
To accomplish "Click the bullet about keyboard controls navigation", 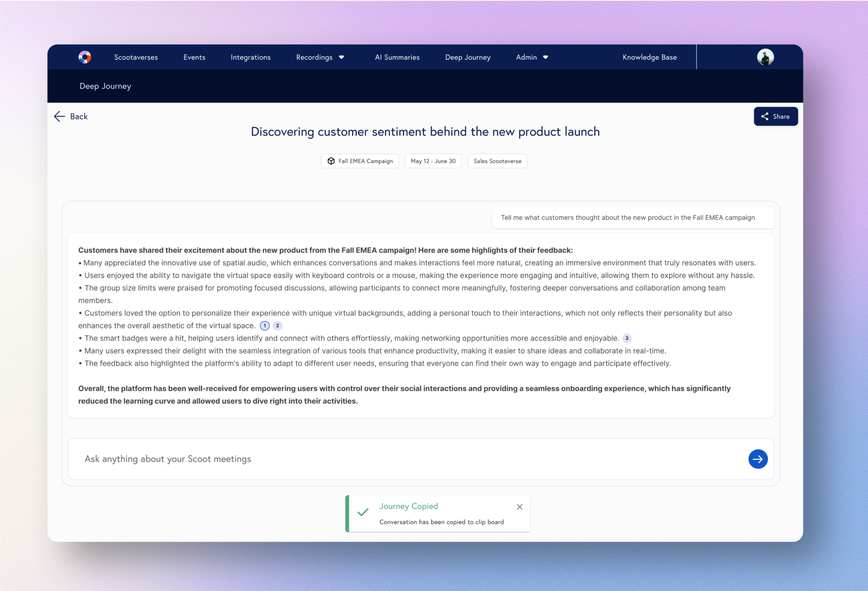I will click(417, 275).
